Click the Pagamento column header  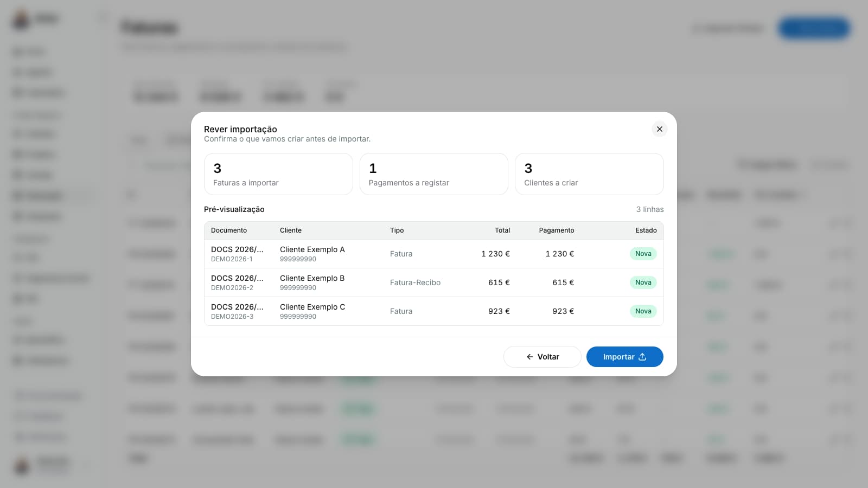pos(556,230)
